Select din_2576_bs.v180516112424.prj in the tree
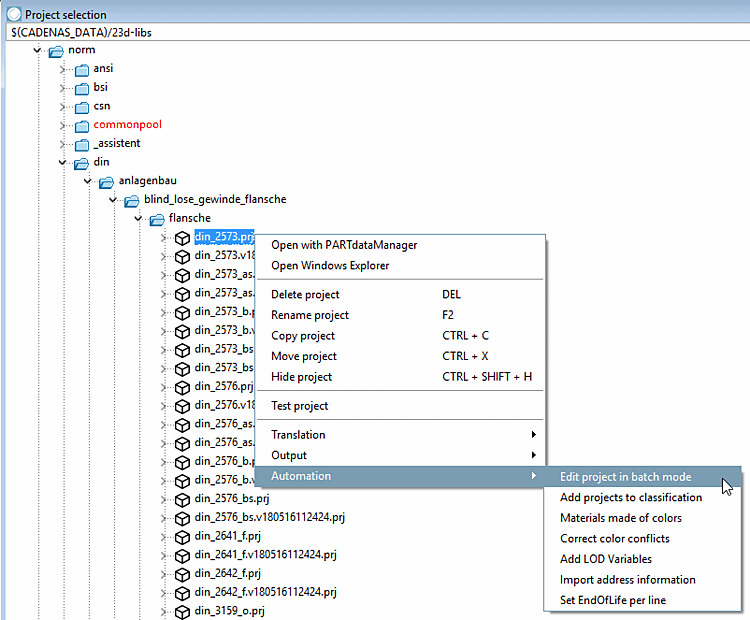This screenshot has width=750, height=620. click(x=269, y=517)
